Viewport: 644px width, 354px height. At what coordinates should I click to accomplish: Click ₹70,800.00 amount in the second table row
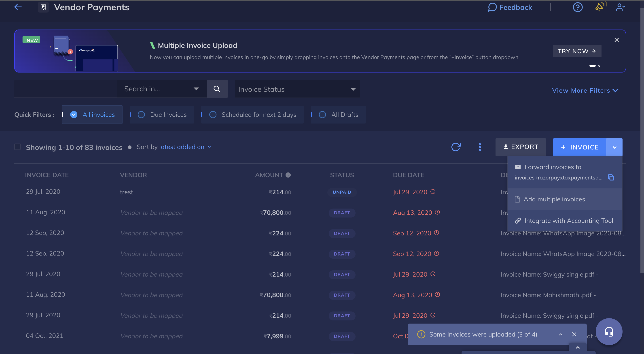tap(275, 213)
